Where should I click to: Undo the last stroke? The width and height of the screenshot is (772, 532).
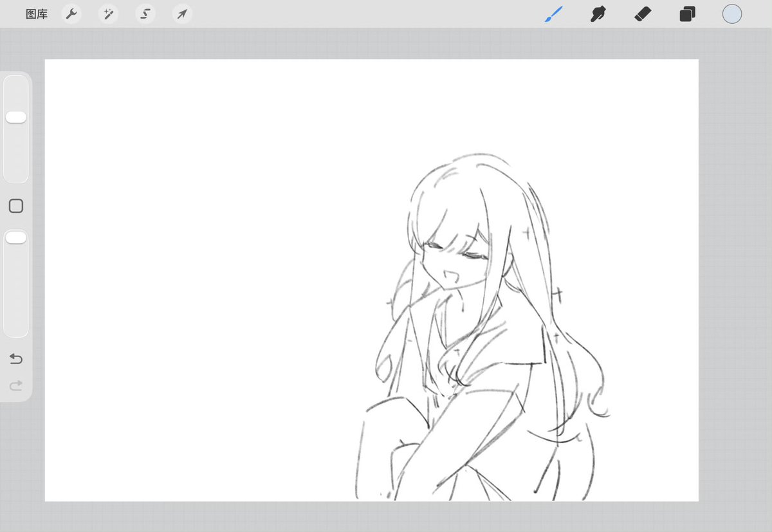[x=16, y=358]
